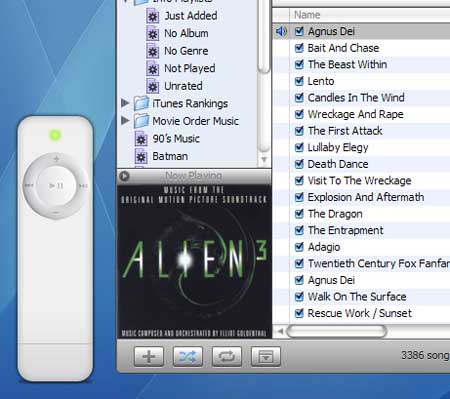Select the Visit To The Wreckage track

click(x=359, y=181)
